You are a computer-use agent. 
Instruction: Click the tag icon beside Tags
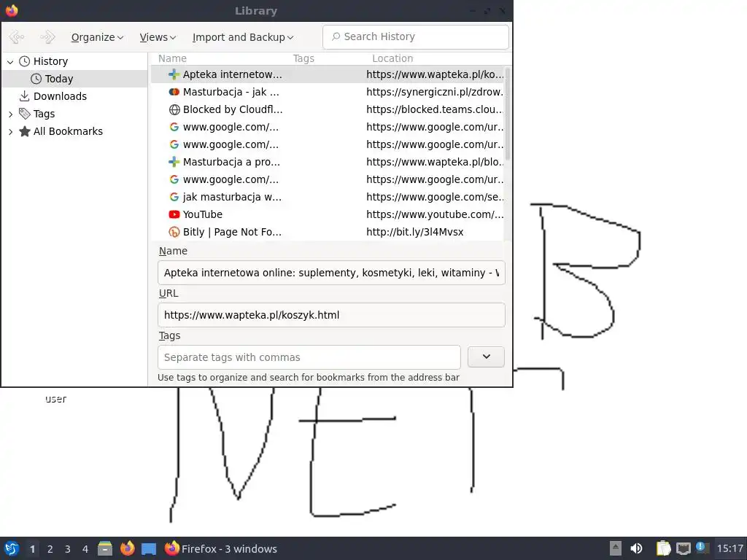pos(24,114)
